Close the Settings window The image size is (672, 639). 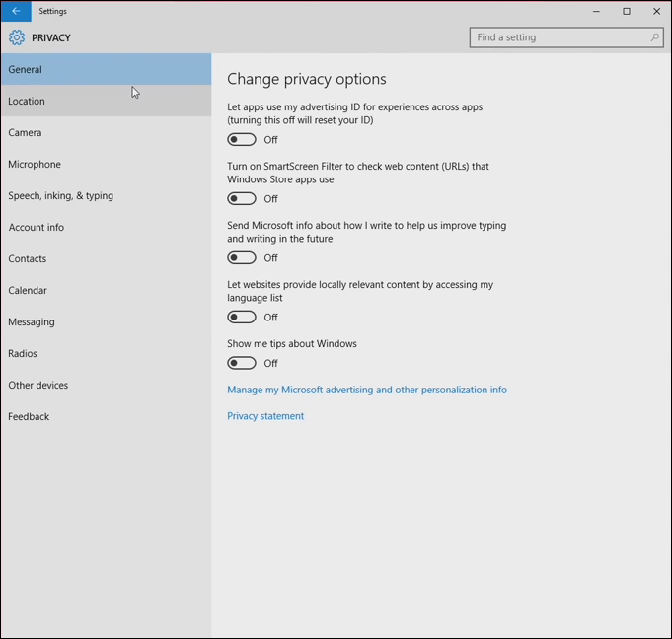tap(656, 11)
